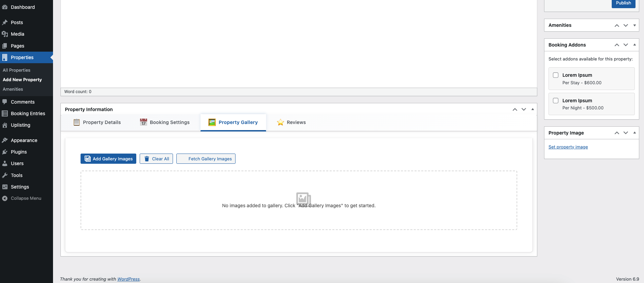Click the Tools wrench icon
644x283 pixels.
(5, 175)
